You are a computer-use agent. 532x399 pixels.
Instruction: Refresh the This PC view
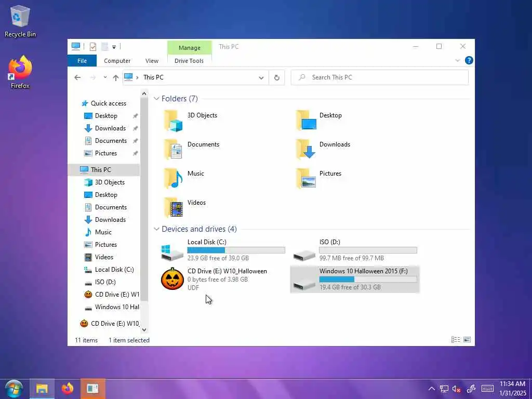(277, 78)
